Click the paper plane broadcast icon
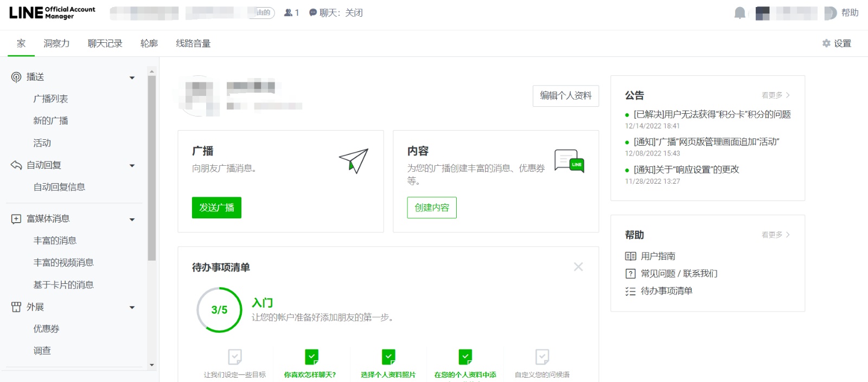Viewport: 868px width, 382px height. pyautogui.click(x=354, y=161)
